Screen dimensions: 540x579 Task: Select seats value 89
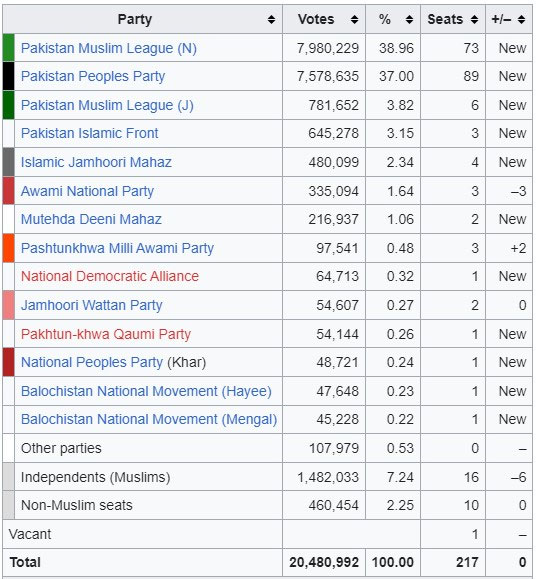[471, 76]
